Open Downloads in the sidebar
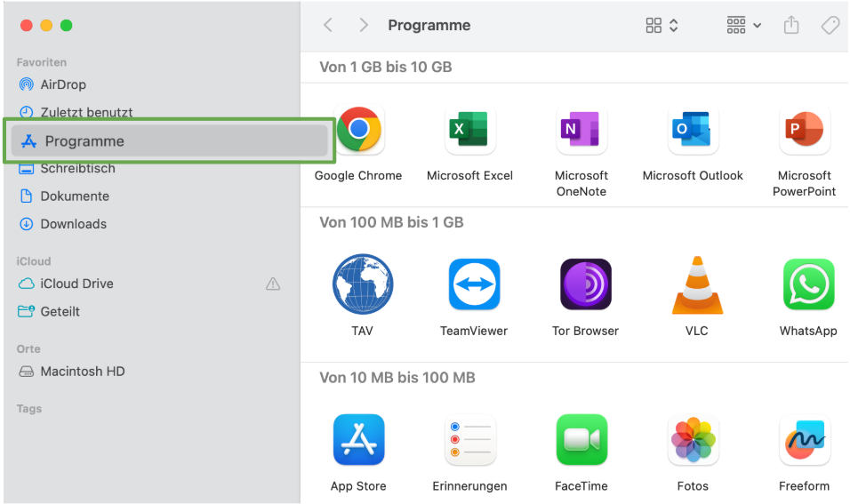The width and height of the screenshot is (850, 504). coord(73,224)
